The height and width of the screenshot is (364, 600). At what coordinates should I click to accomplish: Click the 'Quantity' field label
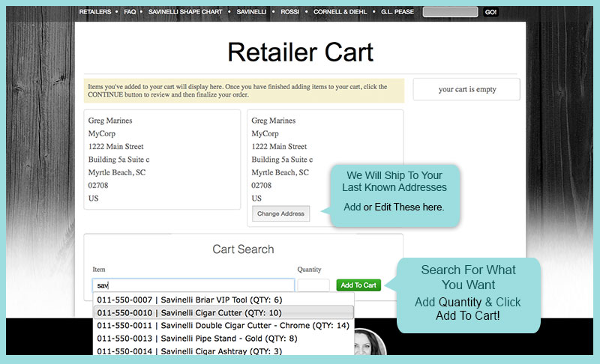(309, 270)
